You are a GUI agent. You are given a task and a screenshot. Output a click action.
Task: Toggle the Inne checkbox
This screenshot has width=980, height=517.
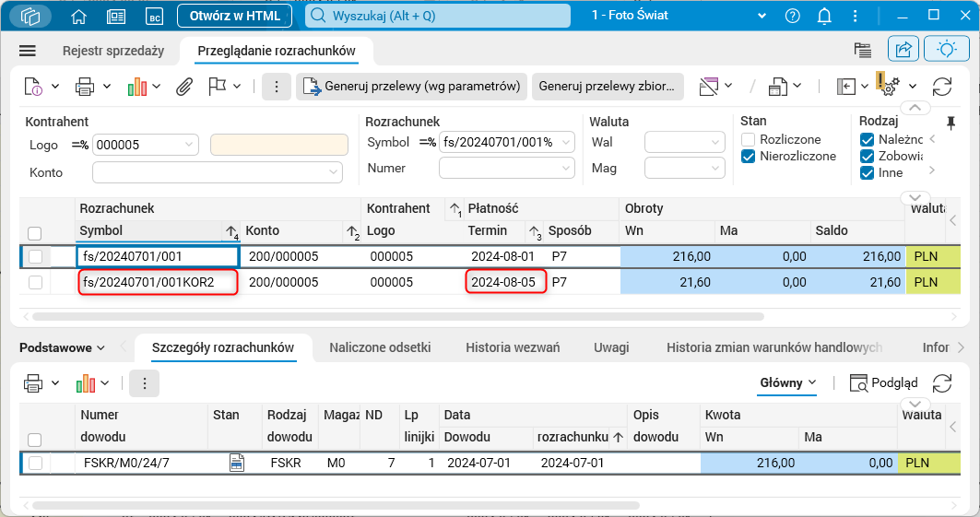click(x=867, y=173)
